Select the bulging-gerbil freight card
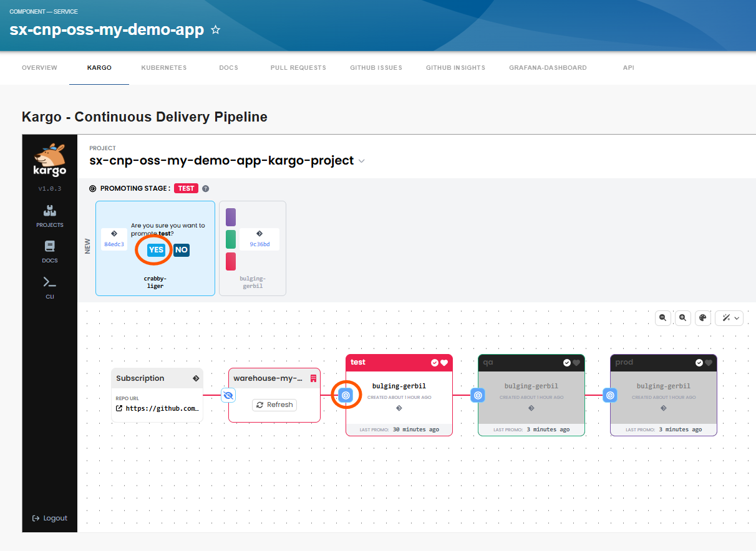Screen dimensions: 756x551 point(253,248)
